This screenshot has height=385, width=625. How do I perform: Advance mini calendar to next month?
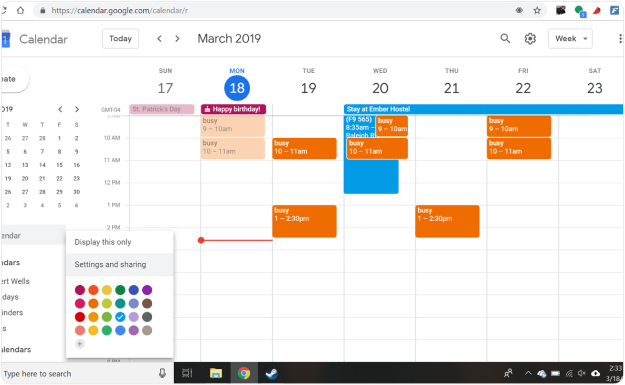coord(77,109)
